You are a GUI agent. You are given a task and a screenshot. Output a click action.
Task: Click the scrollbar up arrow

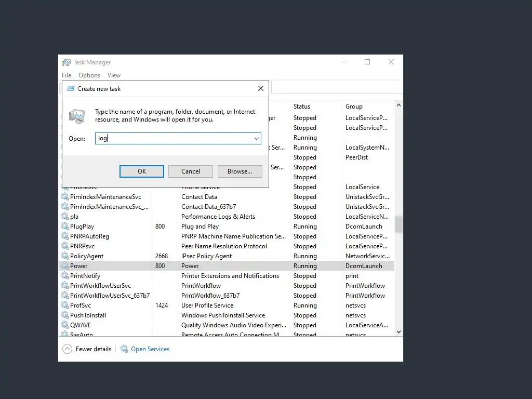[x=398, y=105]
